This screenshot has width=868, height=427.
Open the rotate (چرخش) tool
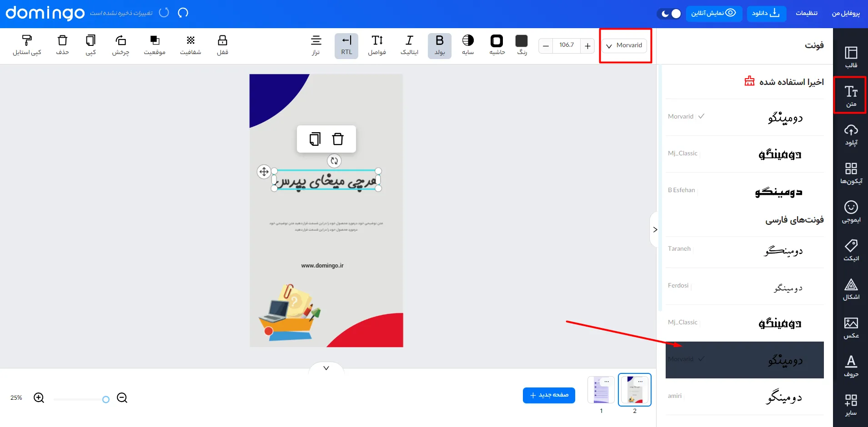click(120, 45)
